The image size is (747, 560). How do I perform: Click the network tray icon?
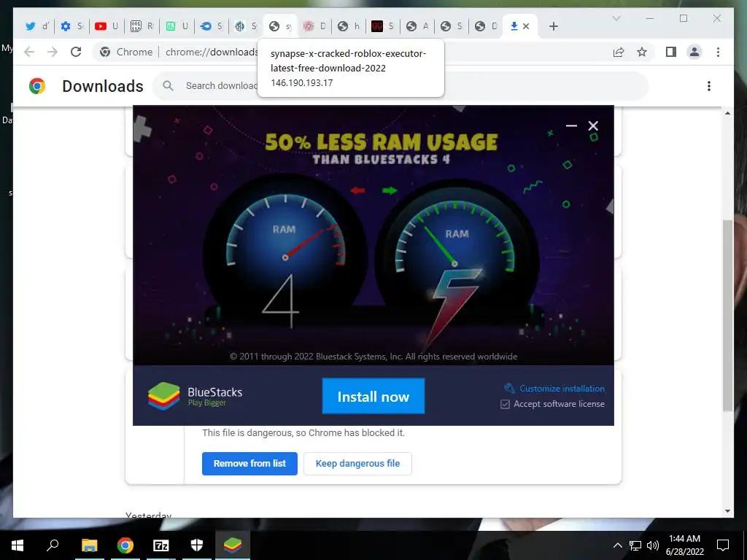[635, 545]
